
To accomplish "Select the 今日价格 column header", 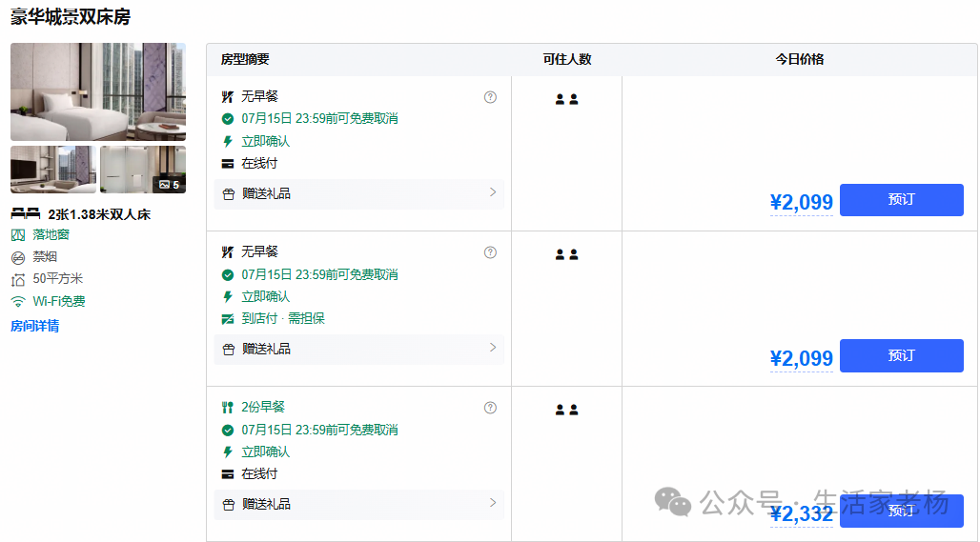I will pyautogui.click(x=800, y=59).
